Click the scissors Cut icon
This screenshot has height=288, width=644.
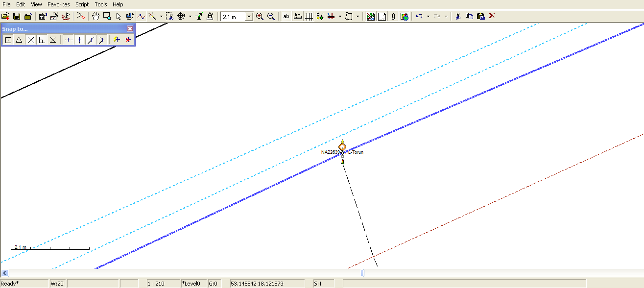[458, 16]
